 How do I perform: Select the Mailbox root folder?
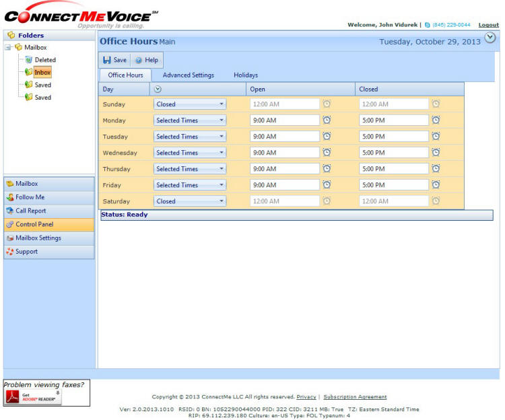(x=36, y=47)
